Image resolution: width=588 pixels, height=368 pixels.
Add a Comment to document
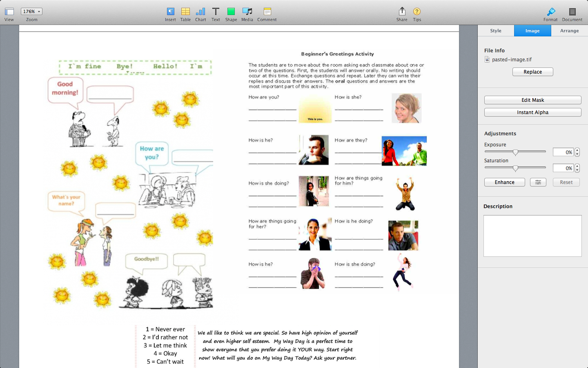[x=267, y=12]
